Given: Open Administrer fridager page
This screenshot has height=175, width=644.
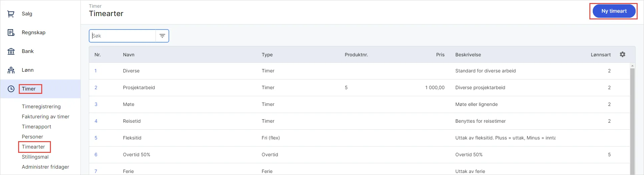Looking at the screenshot, I should (46, 167).
